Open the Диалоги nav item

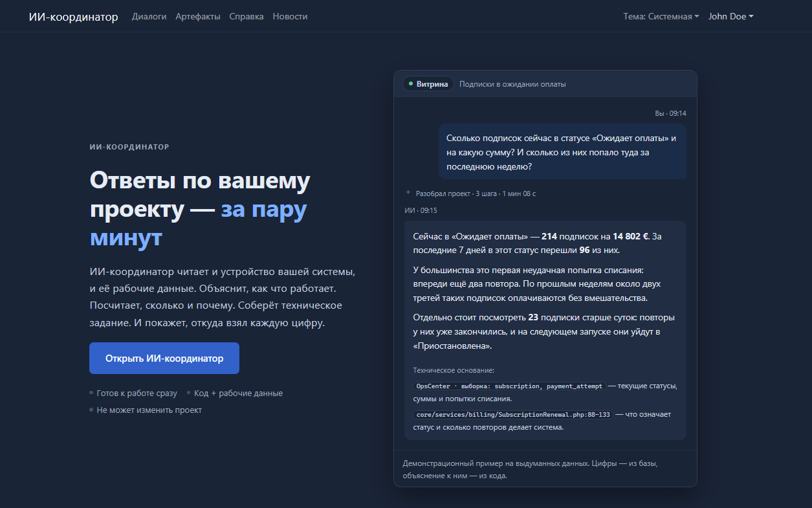[149, 16]
